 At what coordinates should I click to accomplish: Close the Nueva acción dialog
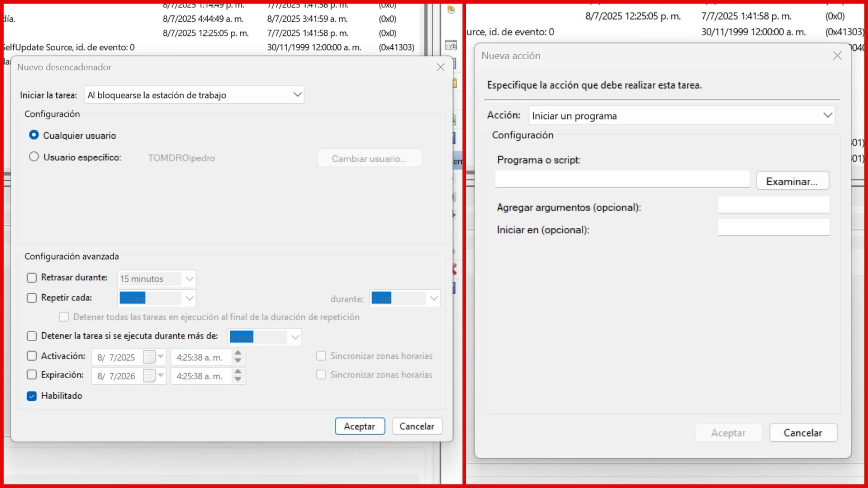837,56
